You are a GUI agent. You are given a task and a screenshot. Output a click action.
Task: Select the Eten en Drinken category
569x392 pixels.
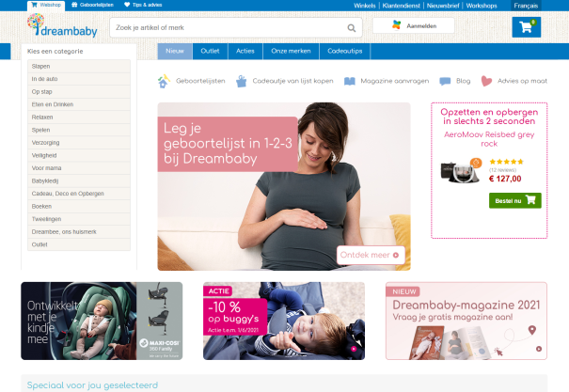coord(79,104)
